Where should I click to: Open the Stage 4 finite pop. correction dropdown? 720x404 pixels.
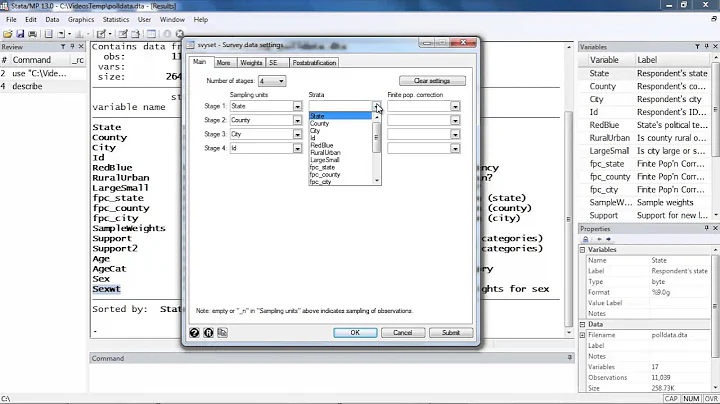pyautogui.click(x=455, y=149)
